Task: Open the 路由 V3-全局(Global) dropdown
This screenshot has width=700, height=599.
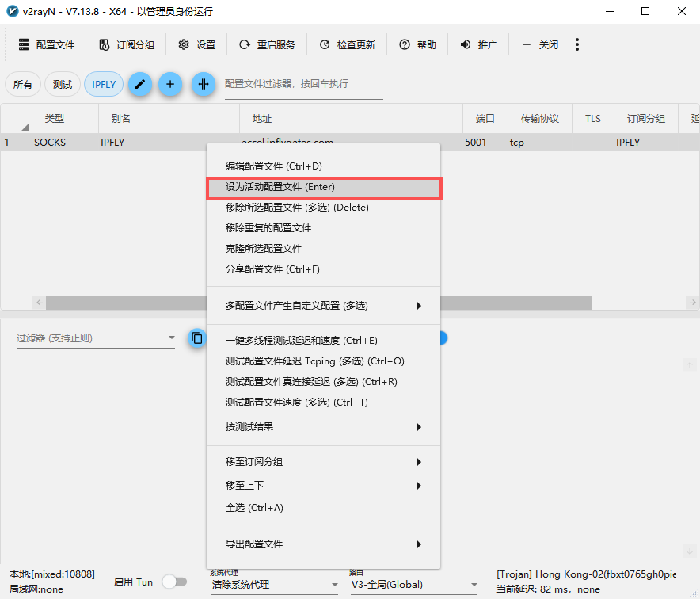Action: coord(414,585)
